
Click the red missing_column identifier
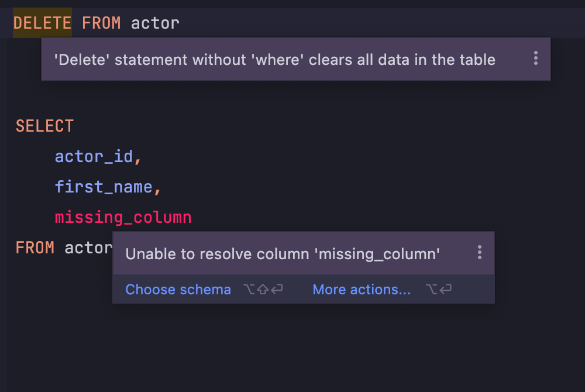pos(123,218)
